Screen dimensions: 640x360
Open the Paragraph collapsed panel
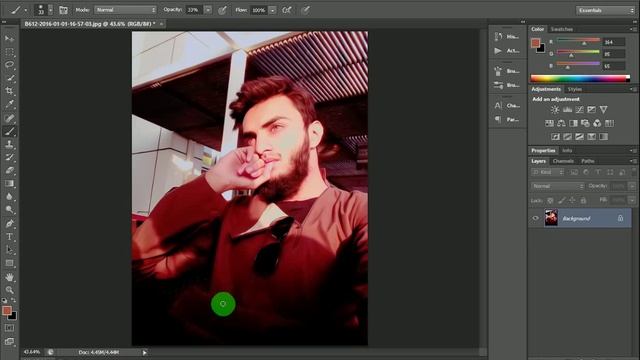pyautogui.click(x=507, y=120)
